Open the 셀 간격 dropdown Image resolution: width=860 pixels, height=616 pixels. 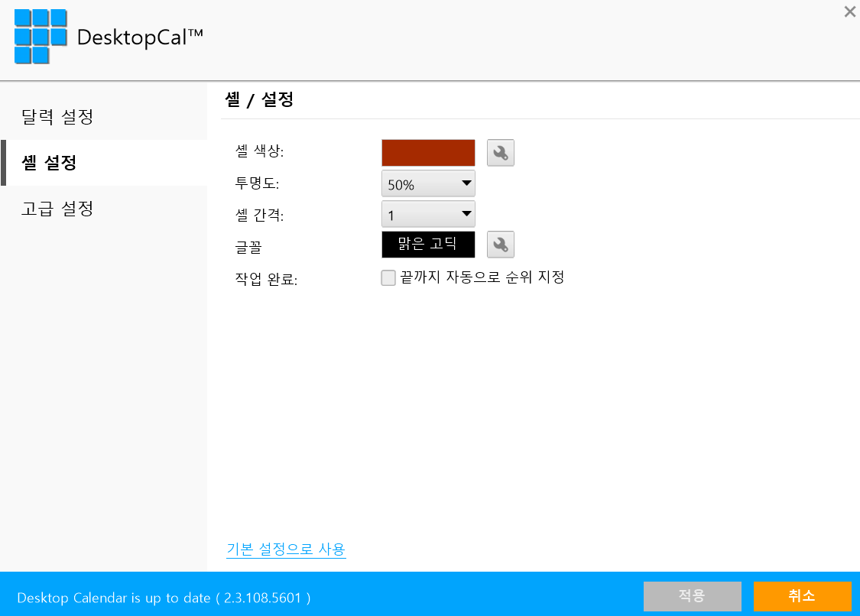(x=428, y=215)
